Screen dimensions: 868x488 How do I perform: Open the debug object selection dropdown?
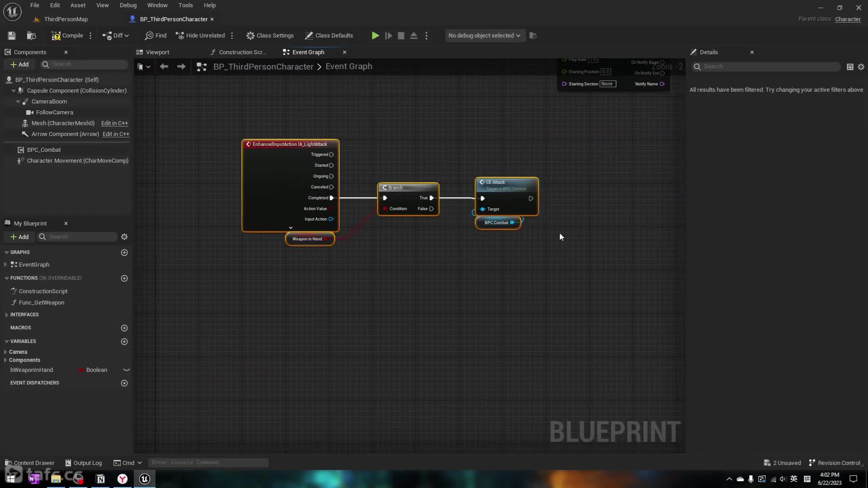pyautogui.click(x=484, y=36)
